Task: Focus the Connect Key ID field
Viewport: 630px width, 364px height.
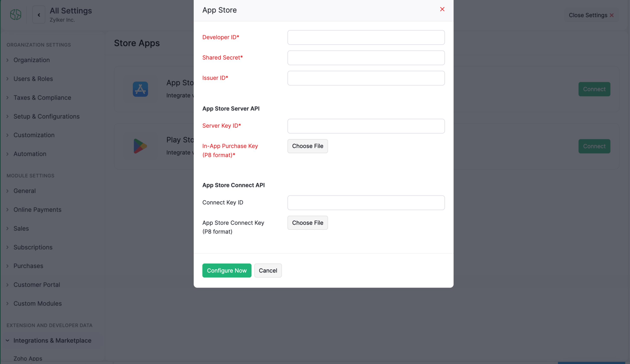Action: click(366, 203)
